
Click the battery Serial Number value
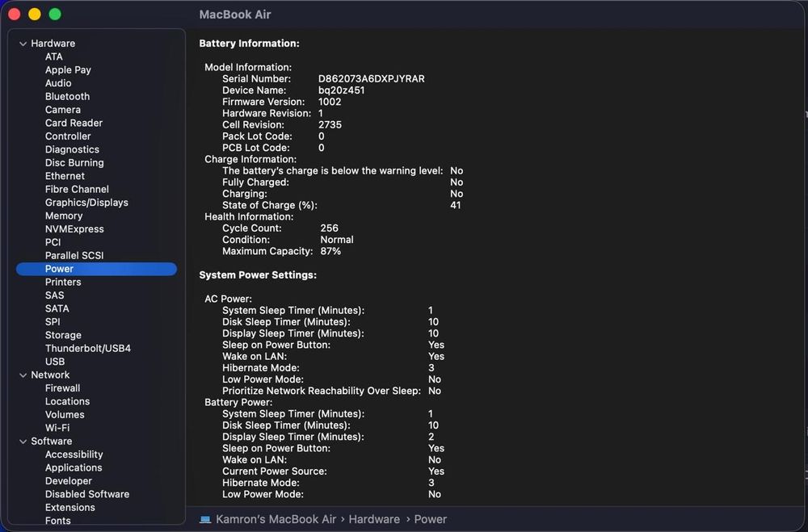click(x=371, y=79)
